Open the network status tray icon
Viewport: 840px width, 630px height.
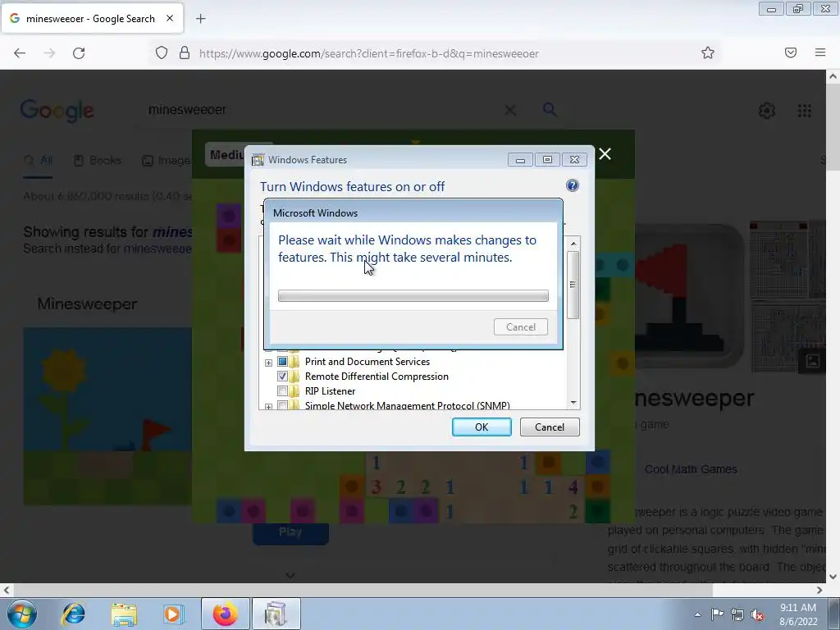[x=737, y=614]
